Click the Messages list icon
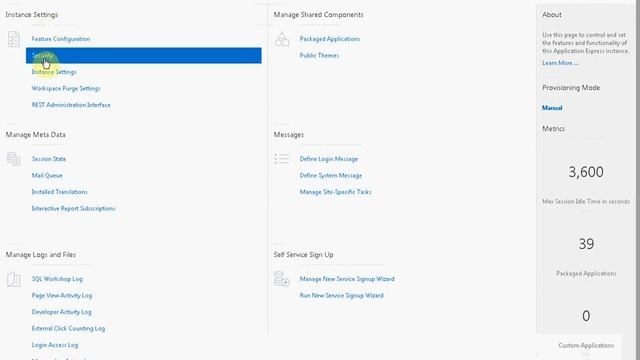The image size is (640, 360). [x=282, y=159]
